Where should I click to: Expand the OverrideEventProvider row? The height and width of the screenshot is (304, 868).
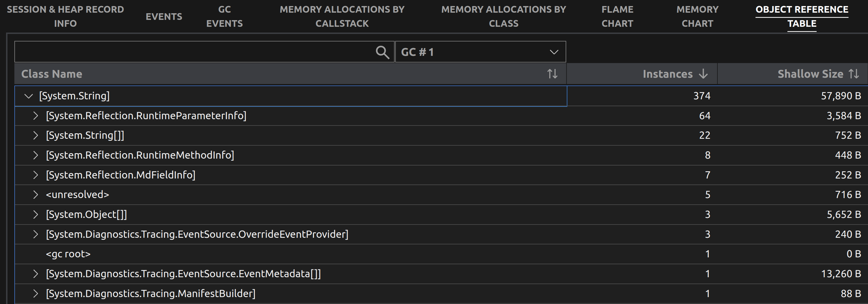pyautogui.click(x=35, y=234)
